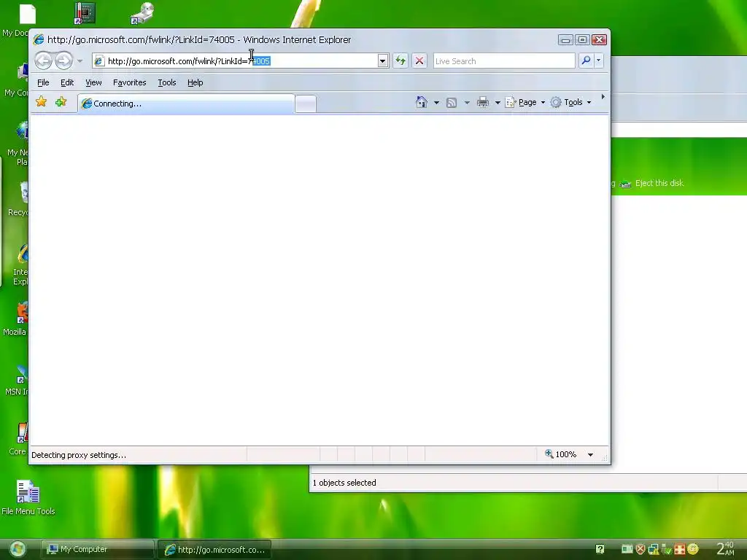
Task: Expand the Feeds dropdown arrow
Action: click(x=467, y=102)
